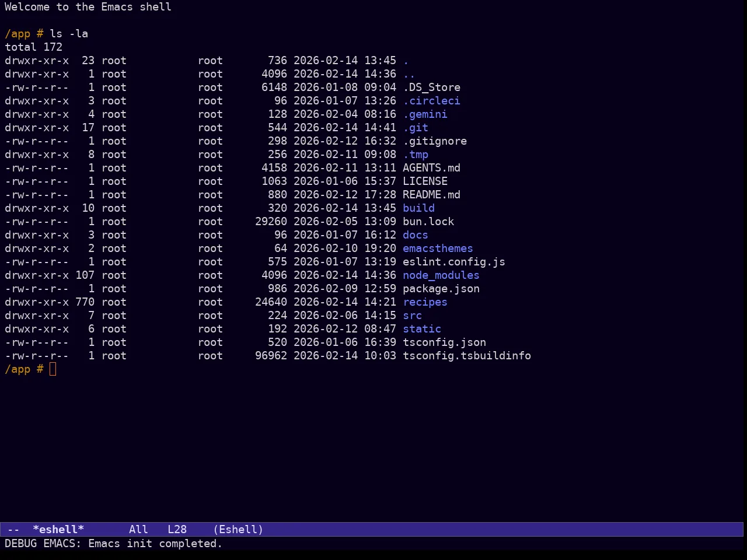Click the file size 29260

point(271,222)
